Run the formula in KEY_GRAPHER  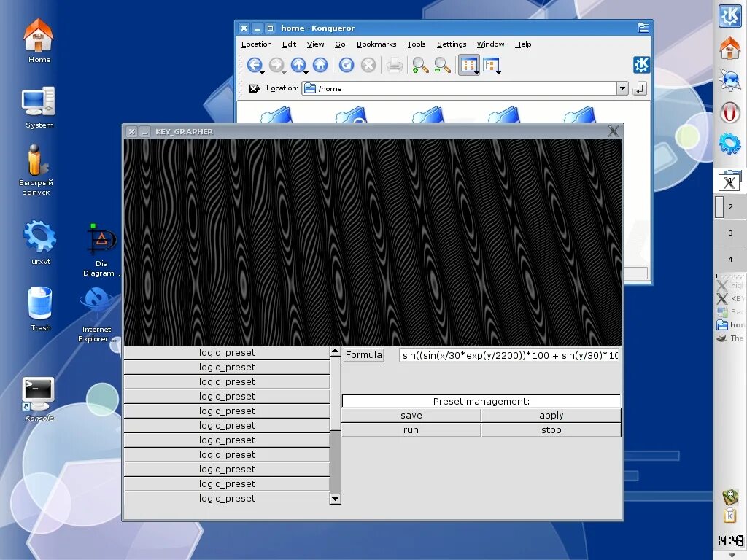(411, 429)
